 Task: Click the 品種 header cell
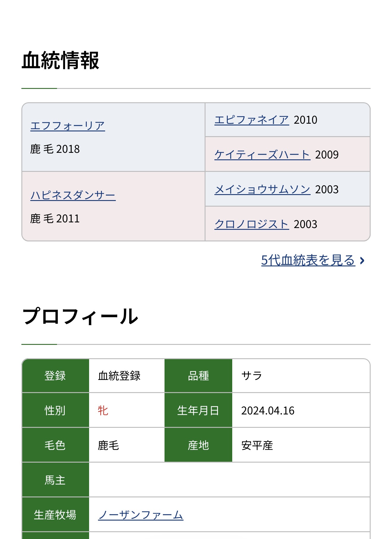point(198,376)
